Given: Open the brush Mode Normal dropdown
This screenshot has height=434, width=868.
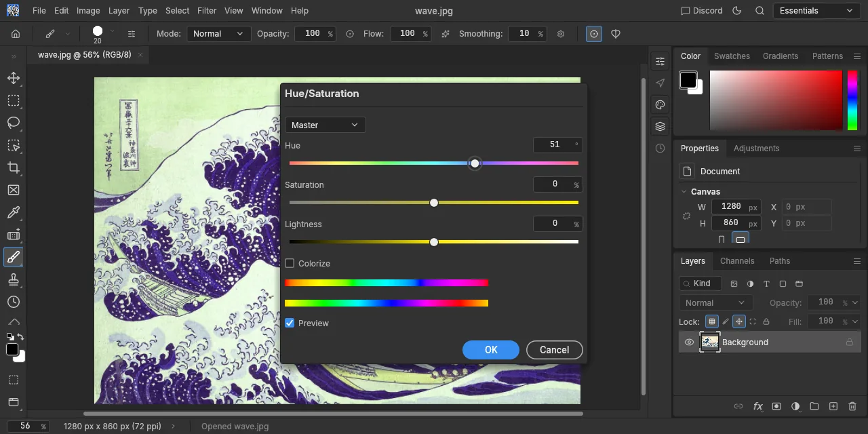Looking at the screenshot, I should pos(218,34).
